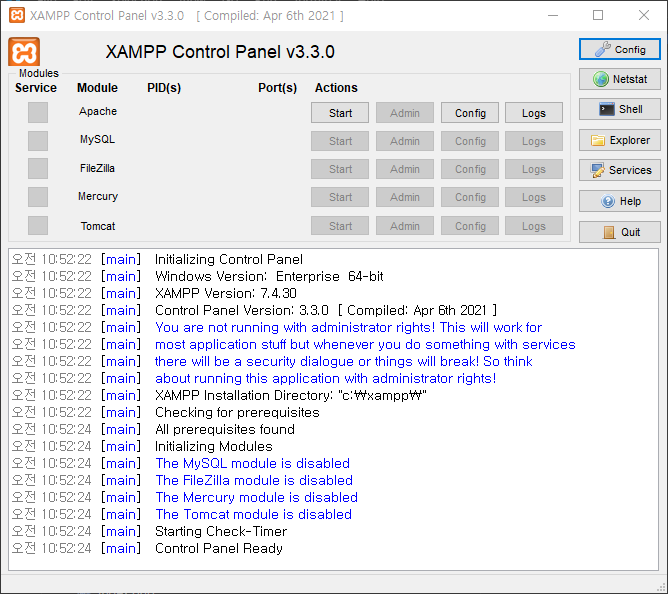The height and width of the screenshot is (594, 668).
Task: Click the Mercury Start button
Action: tap(340, 197)
